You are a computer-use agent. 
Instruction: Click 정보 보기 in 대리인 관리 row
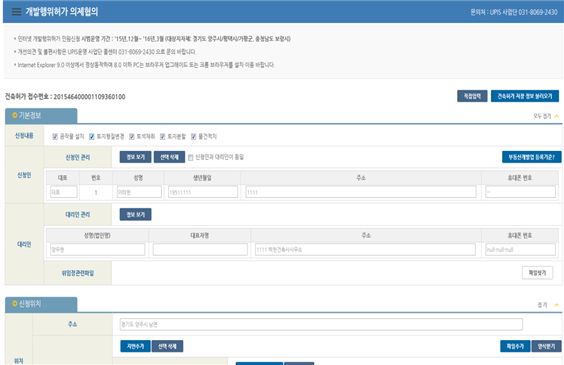pos(136,214)
